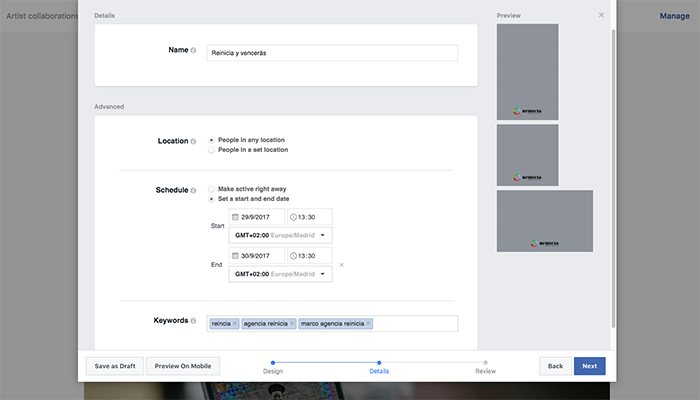The width and height of the screenshot is (700, 400).
Task: Open the Schedule info tooltip icon
Action: click(x=193, y=191)
